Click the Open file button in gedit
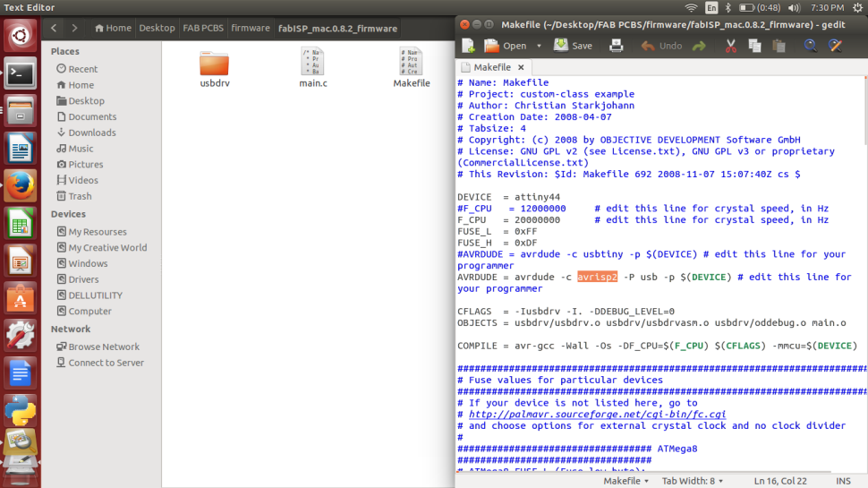Screen dimensions: 868x488 click(506, 46)
